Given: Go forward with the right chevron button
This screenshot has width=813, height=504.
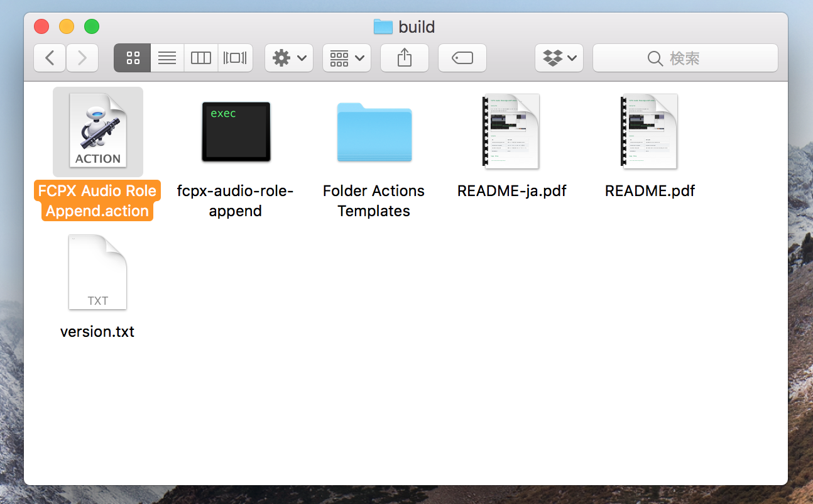Looking at the screenshot, I should (x=82, y=58).
